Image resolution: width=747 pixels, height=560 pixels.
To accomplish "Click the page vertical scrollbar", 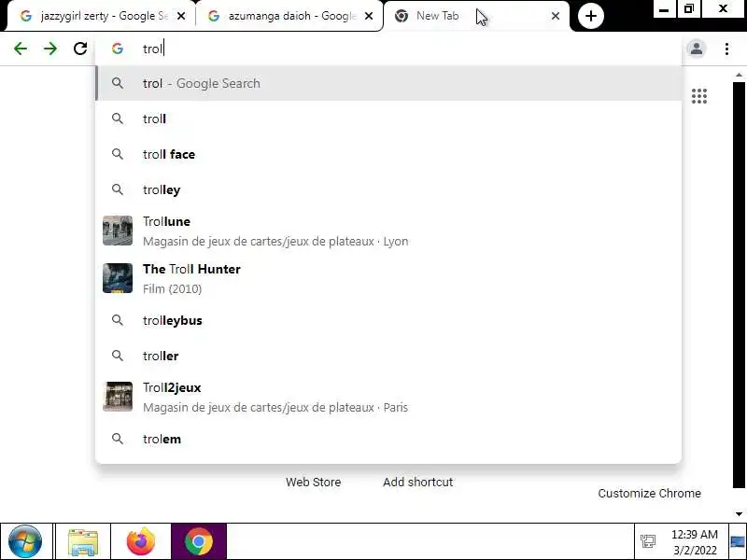I will tap(739, 285).
